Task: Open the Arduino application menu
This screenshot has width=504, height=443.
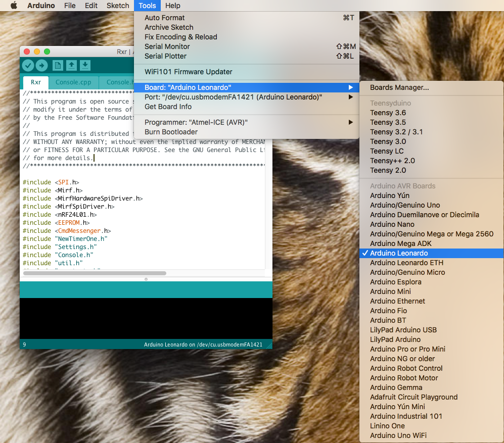Action: [41, 6]
